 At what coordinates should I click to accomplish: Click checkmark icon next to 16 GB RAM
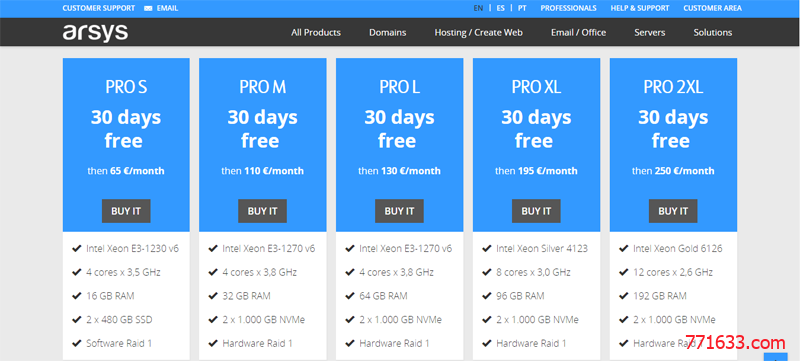tap(77, 296)
